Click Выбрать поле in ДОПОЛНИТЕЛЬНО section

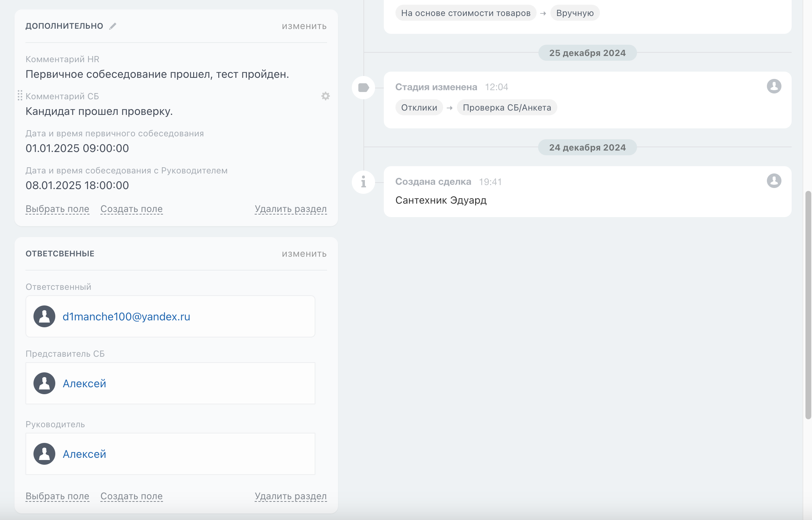pos(57,209)
